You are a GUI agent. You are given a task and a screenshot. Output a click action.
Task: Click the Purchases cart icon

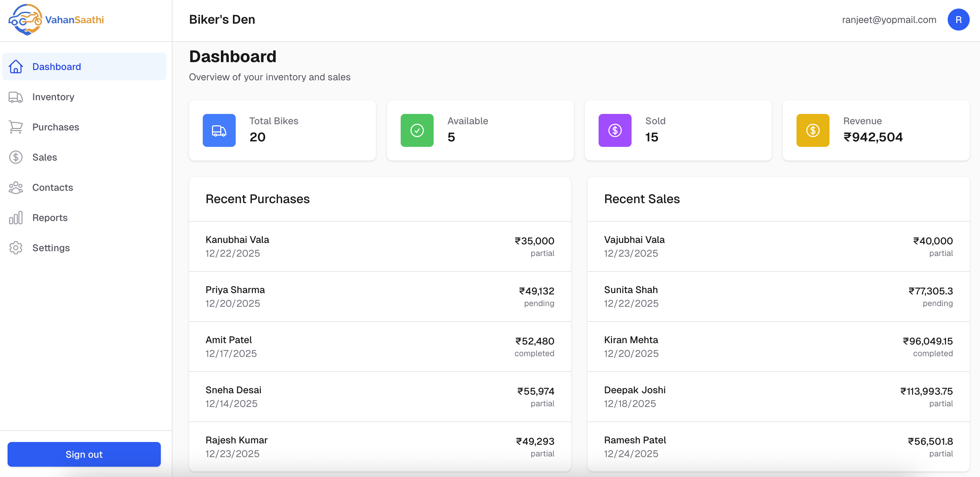(15, 127)
